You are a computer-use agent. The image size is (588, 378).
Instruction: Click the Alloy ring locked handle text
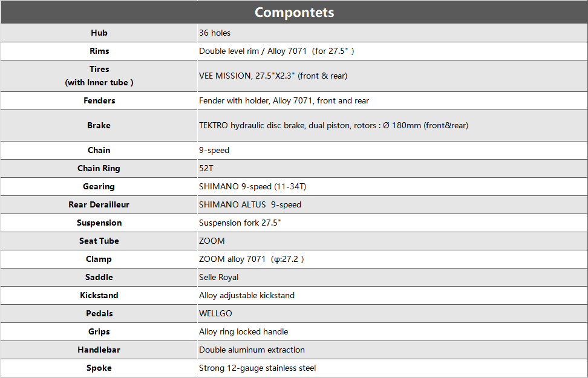coord(243,331)
